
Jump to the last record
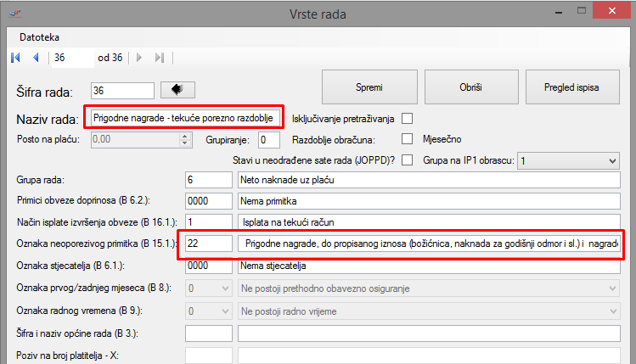(159, 58)
